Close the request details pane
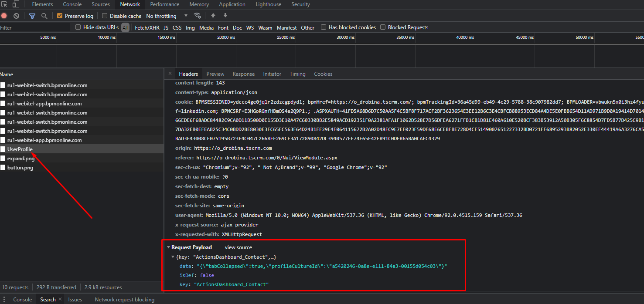 point(170,74)
